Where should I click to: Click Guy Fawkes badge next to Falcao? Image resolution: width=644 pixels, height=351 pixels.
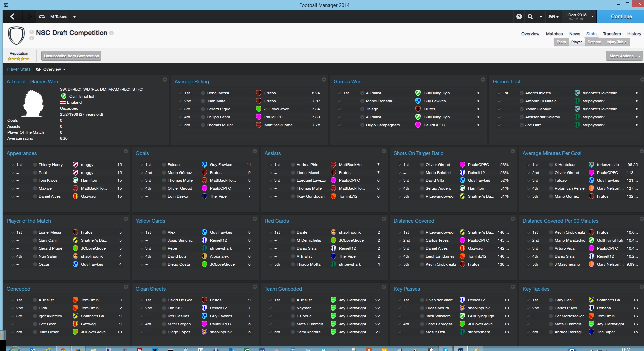[204, 165]
